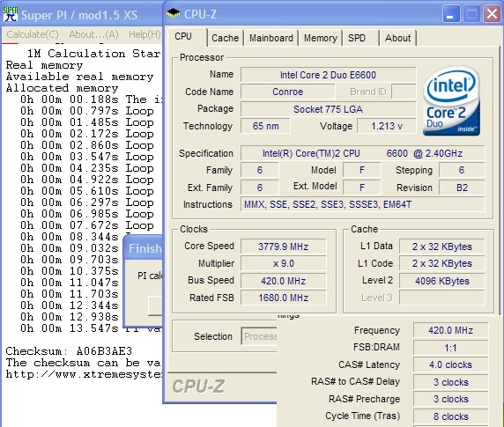The height and width of the screenshot is (427, 504).
Task: Click the CAS# Latency value box
Action: pyautogui.click(x=450, y=364)
